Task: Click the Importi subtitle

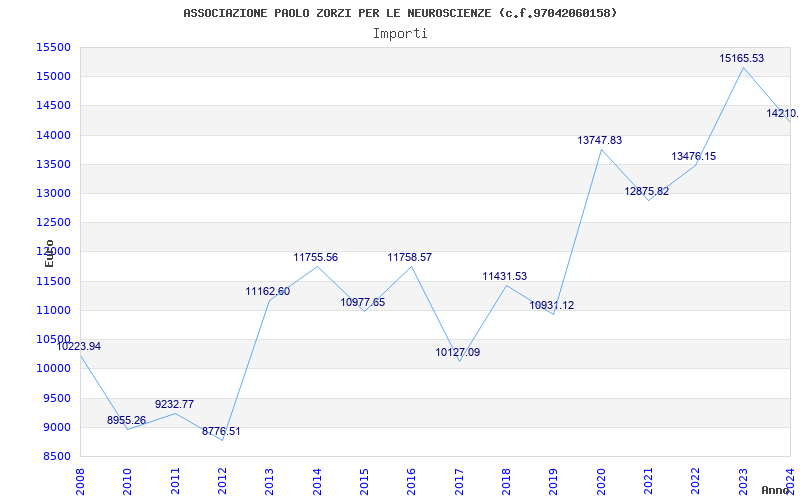Action: pyautogui.click(x=400, y=34)
